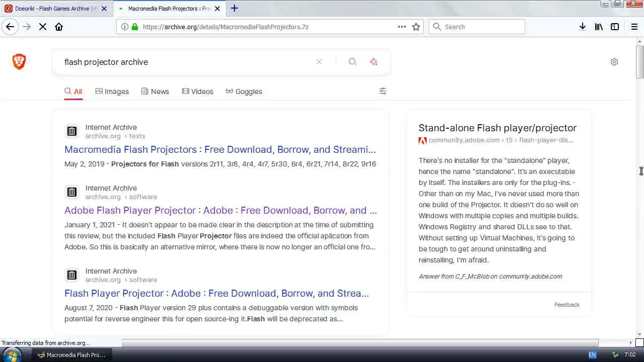Open the Goggles search option
Screen dimensions: 644x362
coord(244,92)
